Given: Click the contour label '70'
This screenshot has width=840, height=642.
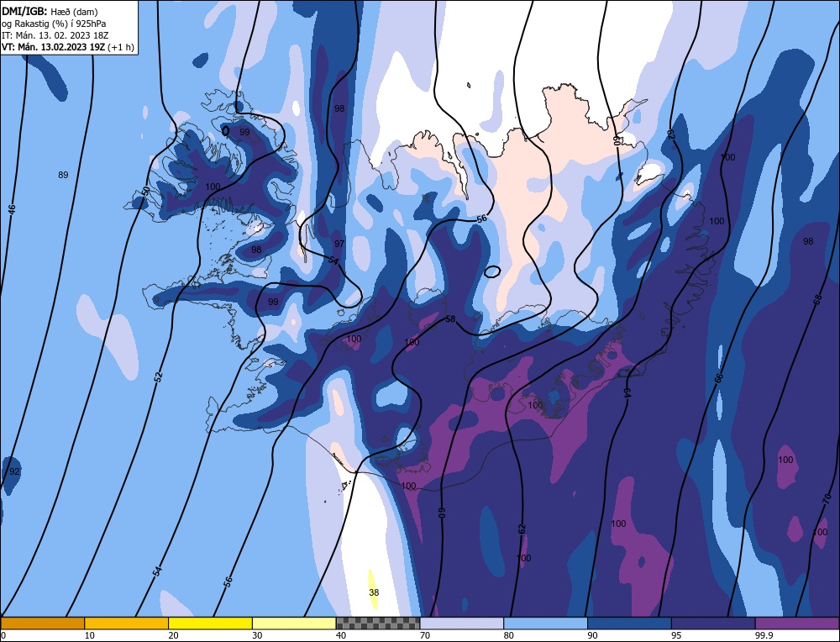Looking at the screenshot, I should (x=827, y=499).
